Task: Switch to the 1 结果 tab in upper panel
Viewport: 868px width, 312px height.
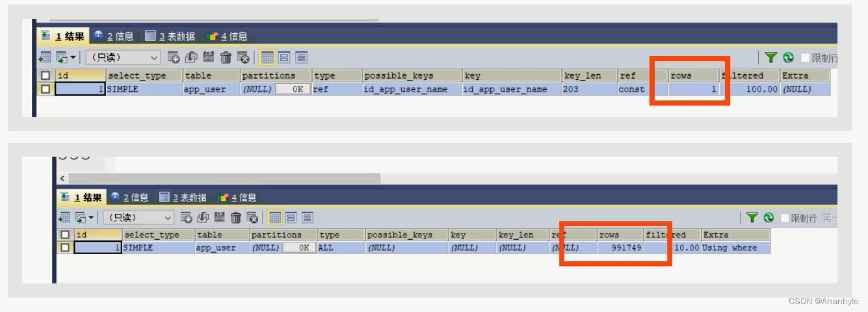Action: click(x=62, y=36)
